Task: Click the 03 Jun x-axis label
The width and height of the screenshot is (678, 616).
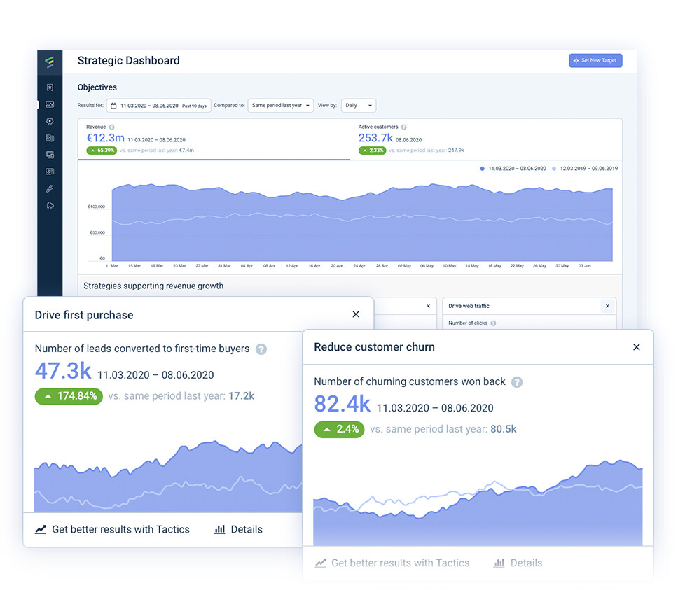Action: (585, 266)
